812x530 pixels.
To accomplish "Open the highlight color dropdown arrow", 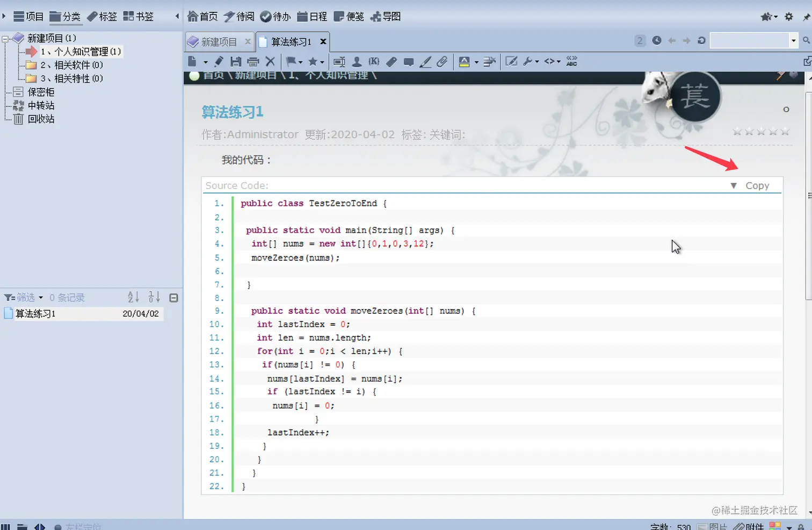I will click(476, 62).
